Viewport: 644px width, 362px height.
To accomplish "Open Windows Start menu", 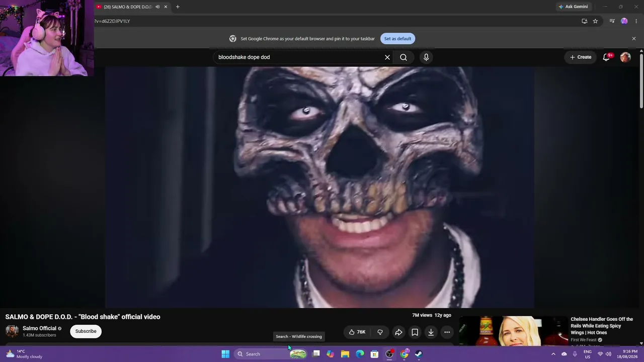I will coord(225,354).
